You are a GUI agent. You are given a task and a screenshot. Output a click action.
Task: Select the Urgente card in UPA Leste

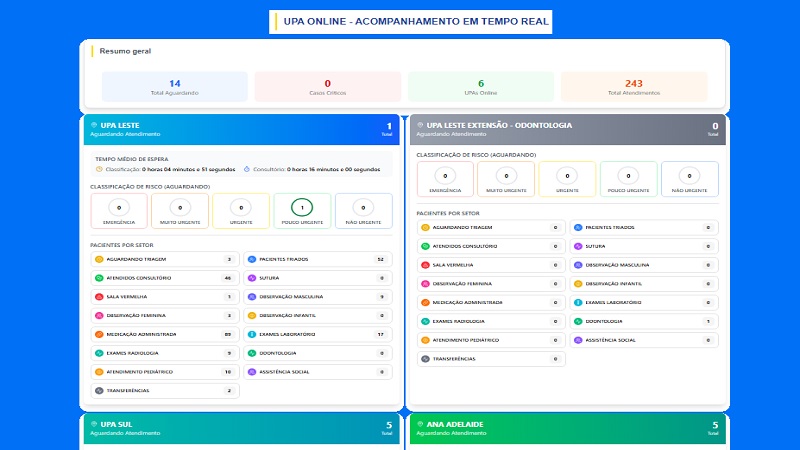pos(241,211)
